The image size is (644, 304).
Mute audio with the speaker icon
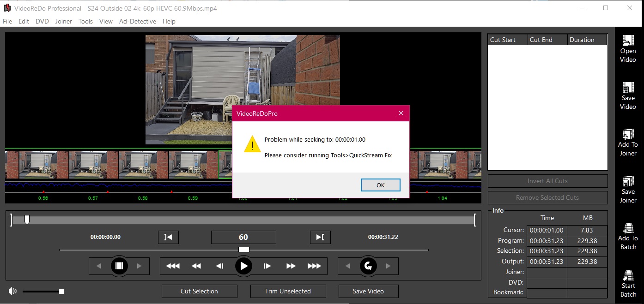12,291
